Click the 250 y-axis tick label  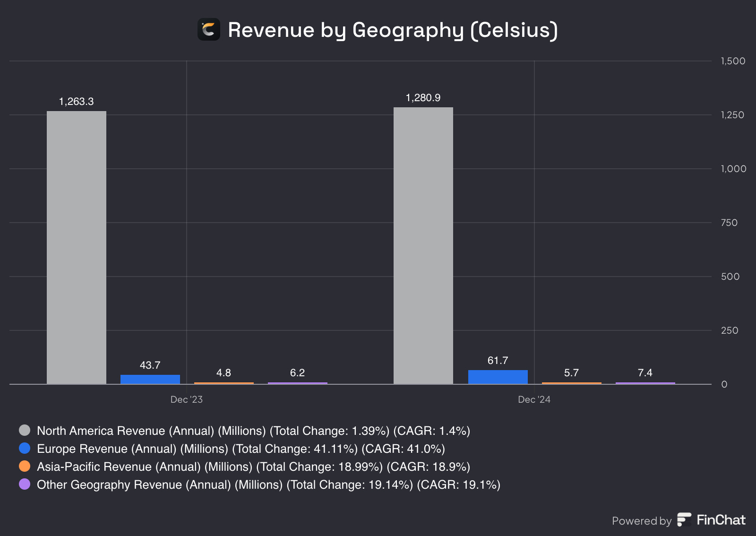(730, 330)
